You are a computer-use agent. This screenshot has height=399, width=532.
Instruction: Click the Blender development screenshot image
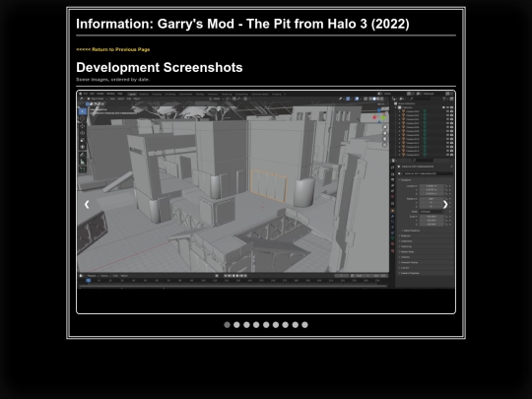(x=266, y=189)
